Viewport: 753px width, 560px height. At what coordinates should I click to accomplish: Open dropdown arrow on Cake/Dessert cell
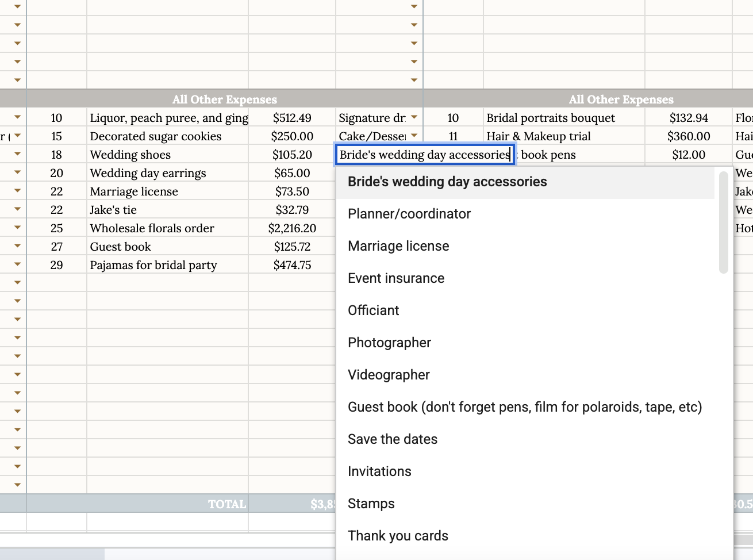[x=414, y=136]
